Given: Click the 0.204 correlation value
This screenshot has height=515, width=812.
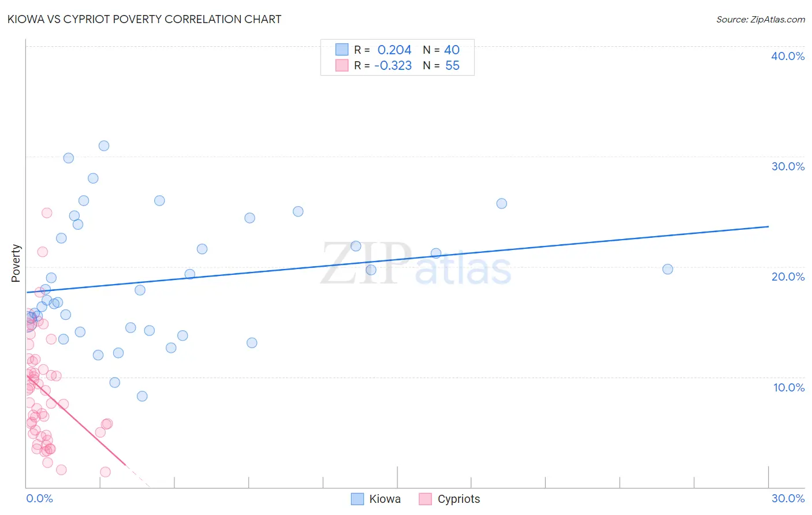Looking at the screenshot, I should point(394,50).
